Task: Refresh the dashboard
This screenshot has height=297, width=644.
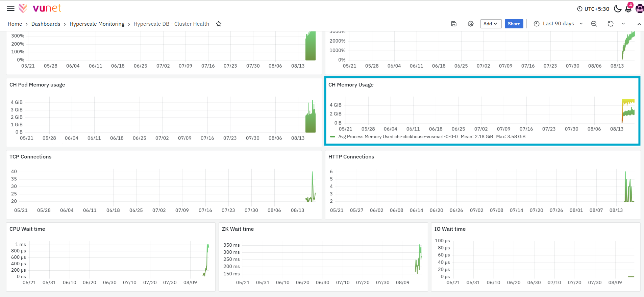Action: 611,24
